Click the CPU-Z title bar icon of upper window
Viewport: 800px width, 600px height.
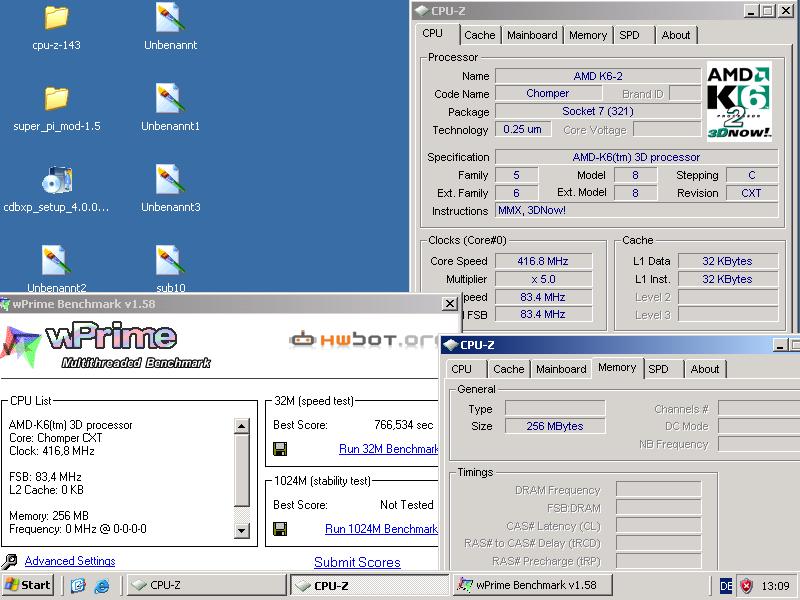(x=421, y=11)
